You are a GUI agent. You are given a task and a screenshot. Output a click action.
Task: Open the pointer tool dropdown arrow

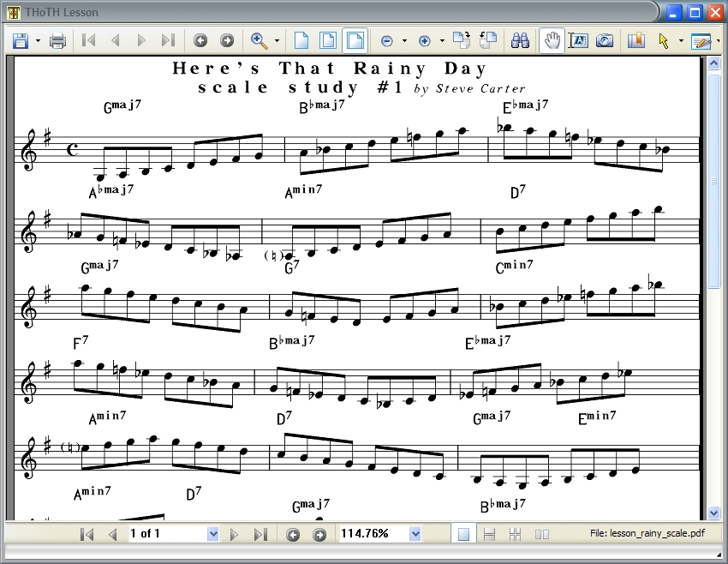click(x=681, y=41)
